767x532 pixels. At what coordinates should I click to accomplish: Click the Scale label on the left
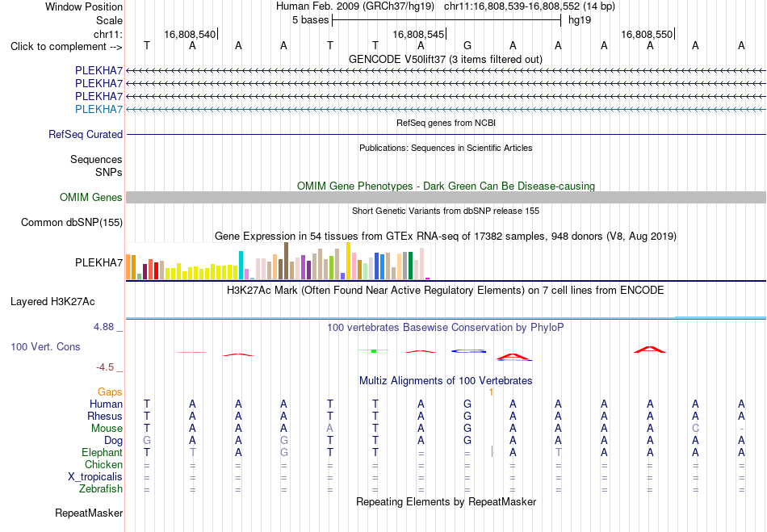109,20
